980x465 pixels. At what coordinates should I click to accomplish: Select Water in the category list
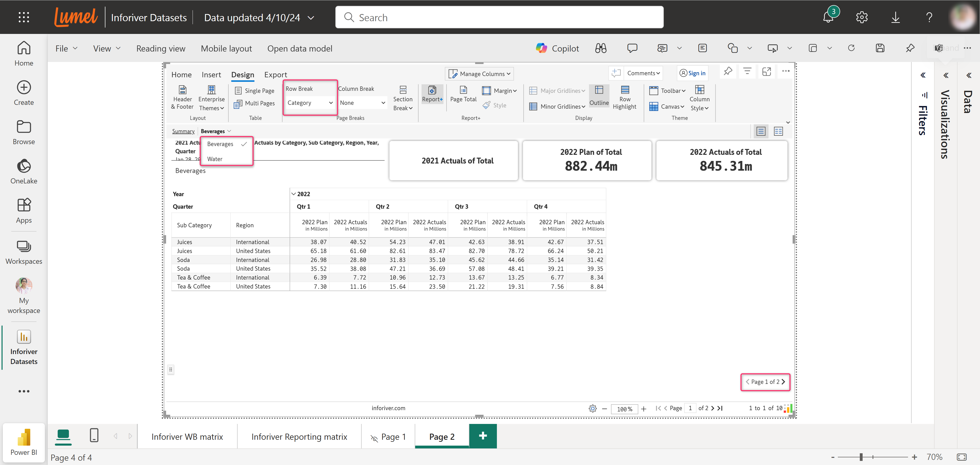(x=215, y=159)
